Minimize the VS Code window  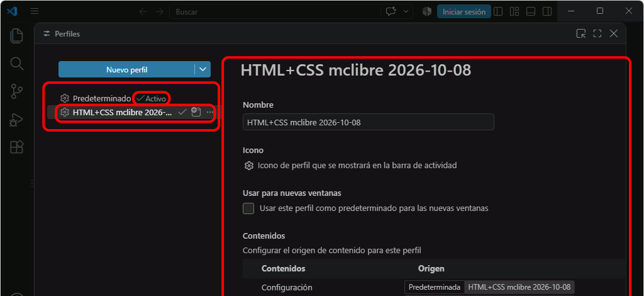click(572, 11)
